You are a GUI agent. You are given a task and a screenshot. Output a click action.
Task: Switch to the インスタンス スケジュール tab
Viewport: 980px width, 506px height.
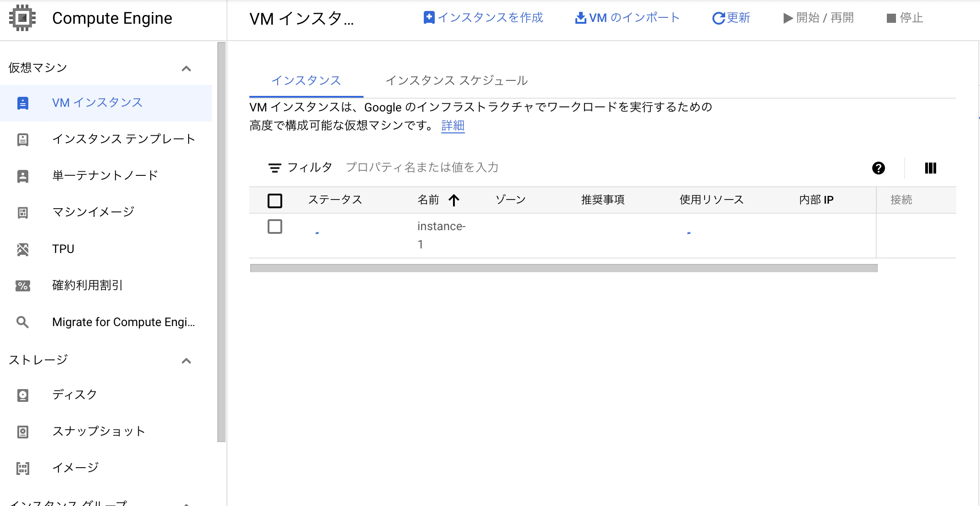[x=457, y=81]
